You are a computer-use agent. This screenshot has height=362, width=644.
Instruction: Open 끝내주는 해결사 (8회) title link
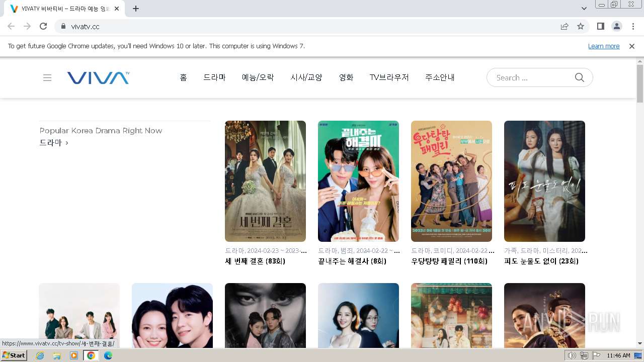(352, 261)
